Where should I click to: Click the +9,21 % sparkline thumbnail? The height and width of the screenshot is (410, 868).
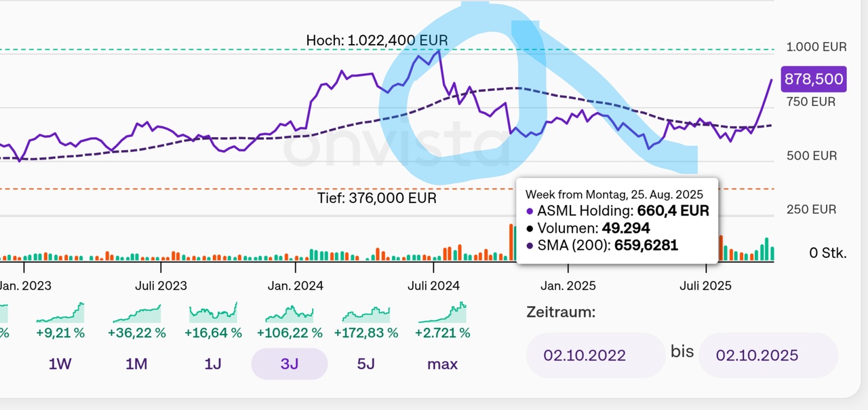pyautogui.click(x=60, y=314)
